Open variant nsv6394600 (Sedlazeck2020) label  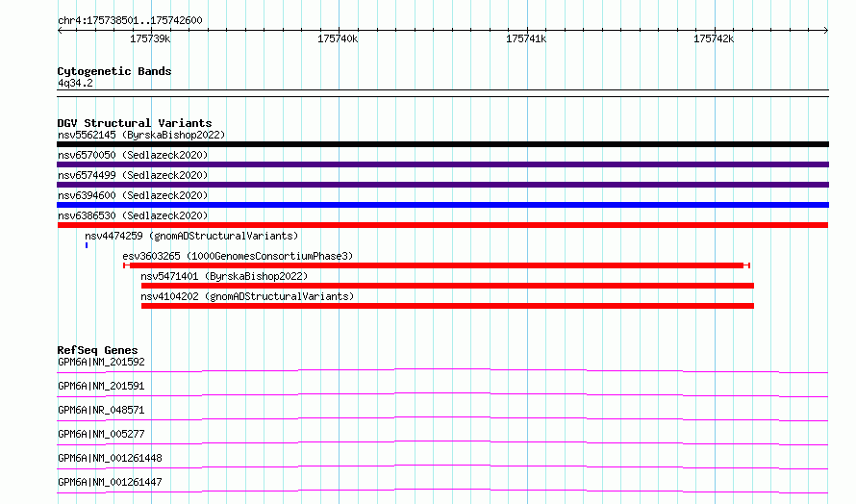click(x=133, y=195)
